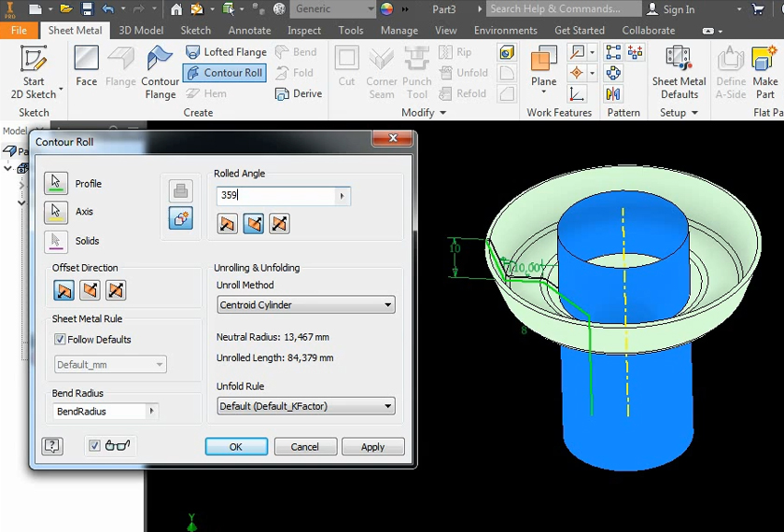Viewport: 784px width, 532px height.
Task: Select the New Solid toggle button
Action: (180, 218)
